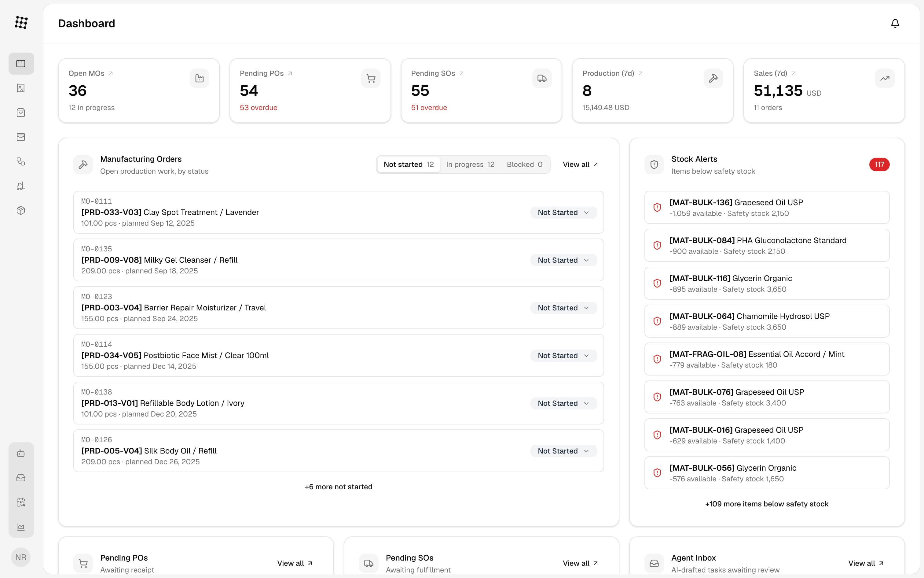
Task: Select the Dashboard sidebar icon
Action: coord(21,64)
